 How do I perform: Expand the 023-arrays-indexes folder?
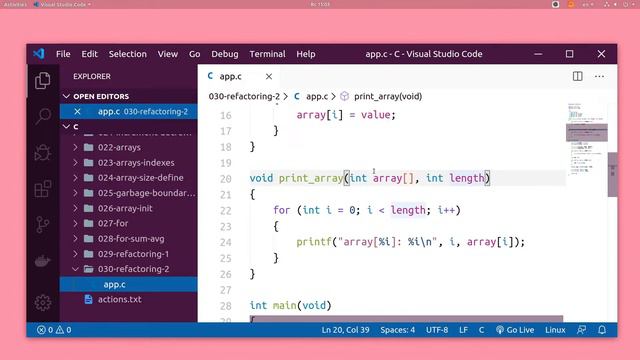[128, 162]
